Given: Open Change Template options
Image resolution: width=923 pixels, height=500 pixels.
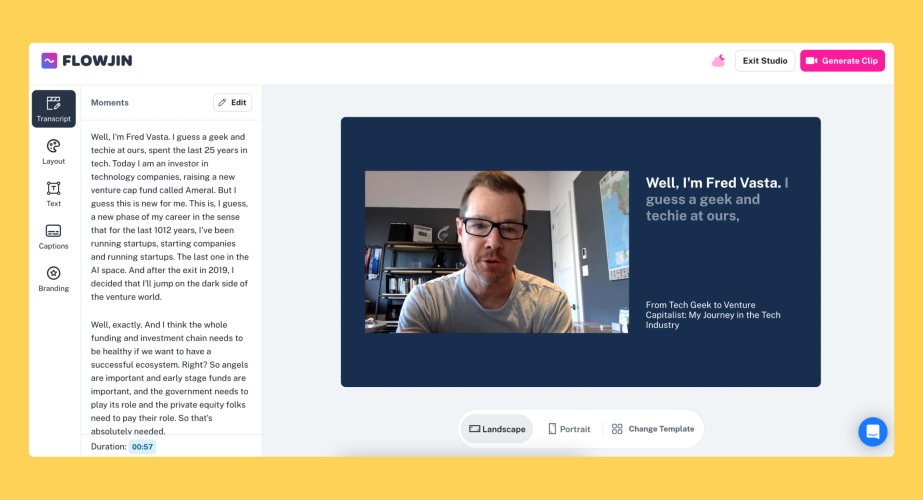Looking at the screenshot, I should click(653, 429).
